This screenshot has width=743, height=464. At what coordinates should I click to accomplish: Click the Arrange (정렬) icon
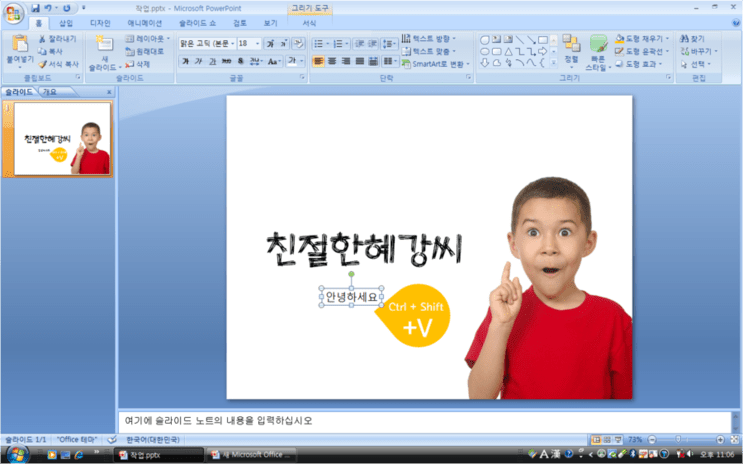571,44
